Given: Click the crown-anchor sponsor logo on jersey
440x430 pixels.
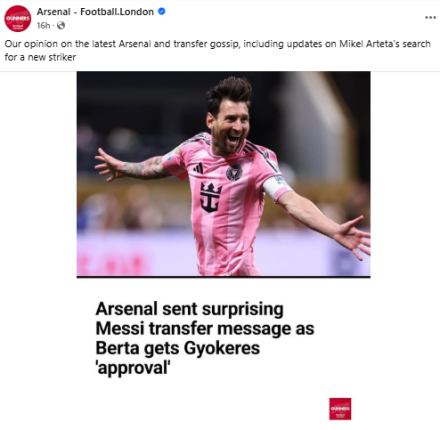Looking at the screenshot, I should (x=211, y=197).
